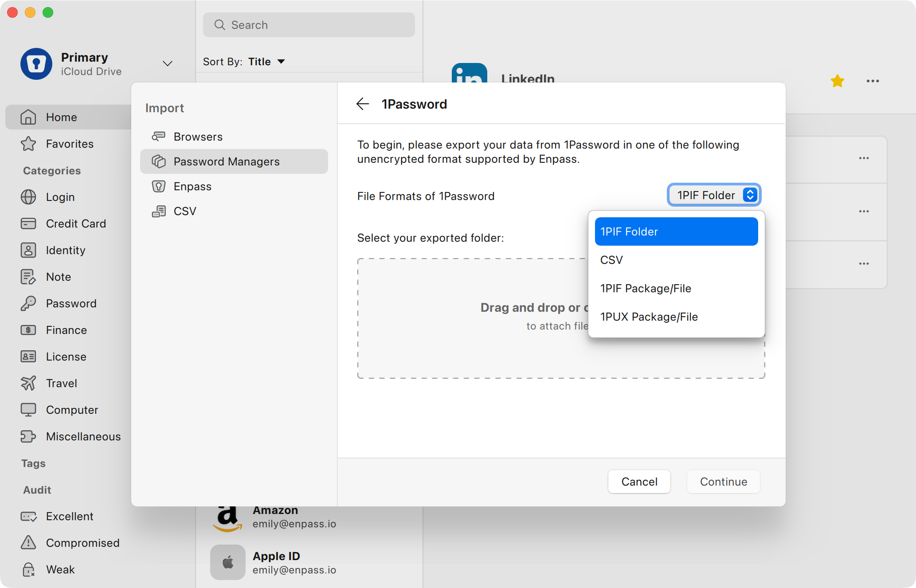Choose 1PUX Package/File option
Screen dimensions: 916x588
(676, 317)
